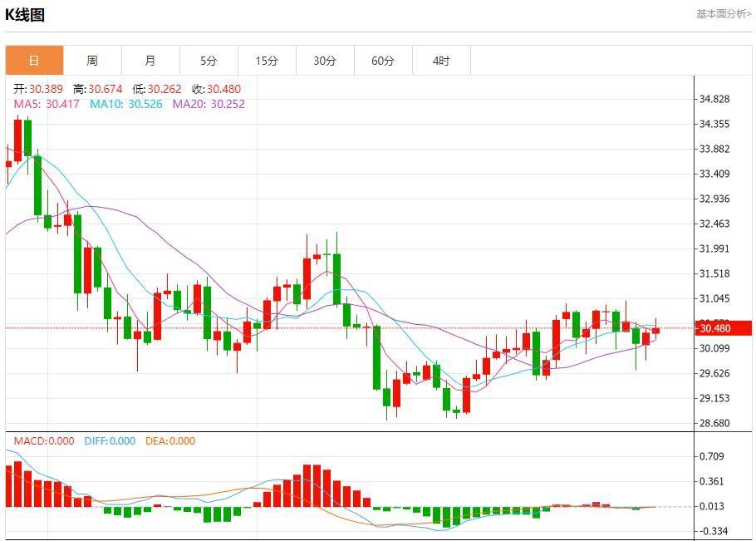Click the DEA indicator label
The width and height of the screenshot is (756, 541).
(x=170, y=441)
